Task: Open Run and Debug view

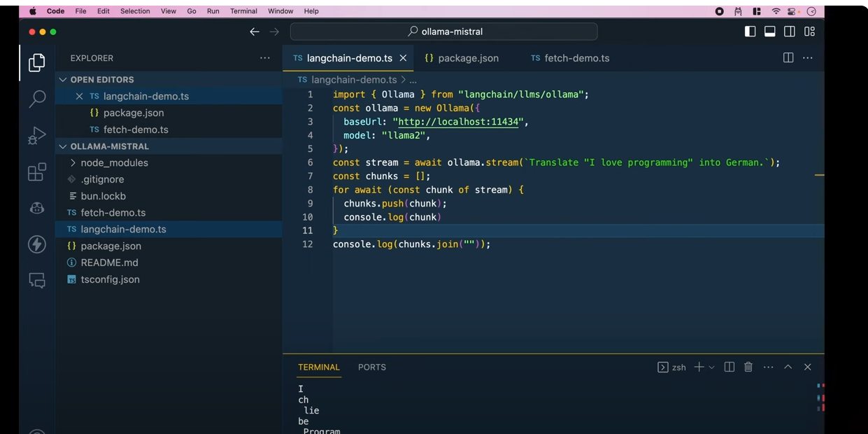Action: pos(37,135)
